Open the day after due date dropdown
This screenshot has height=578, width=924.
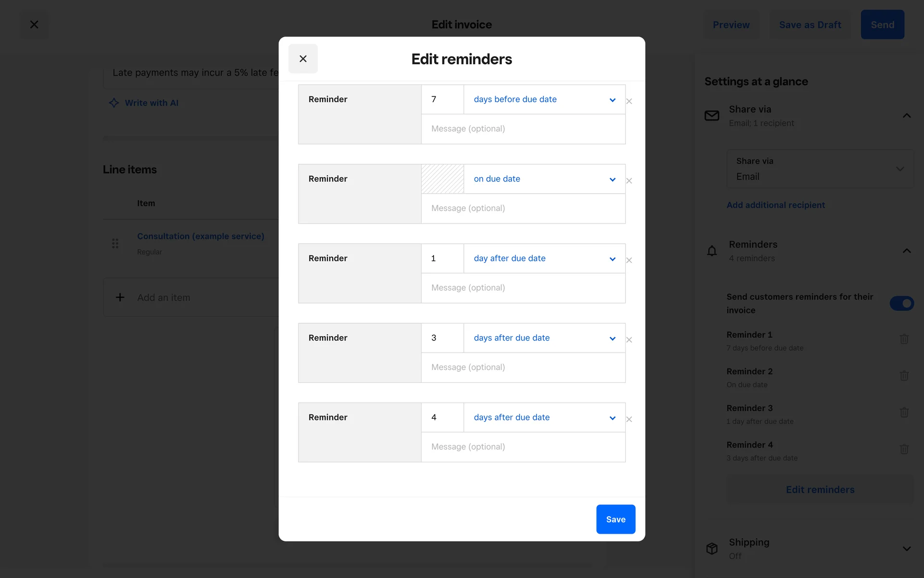tap(544, 258)
